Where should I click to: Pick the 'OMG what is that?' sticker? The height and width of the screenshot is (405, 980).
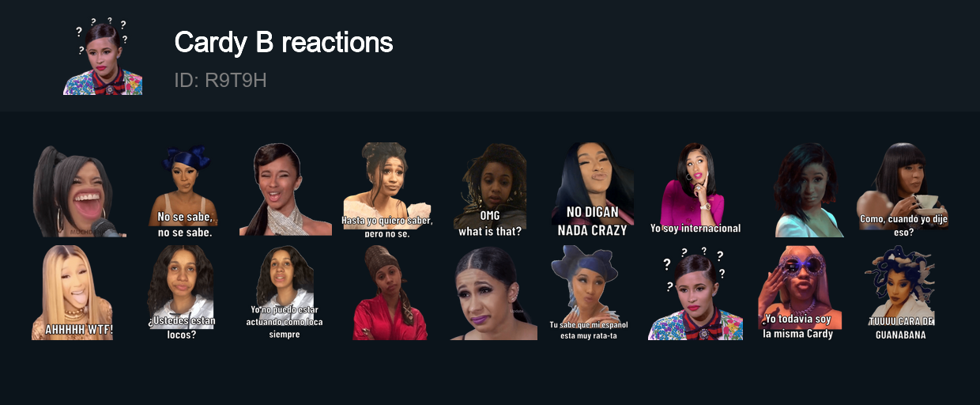click(x=490, y=191)
